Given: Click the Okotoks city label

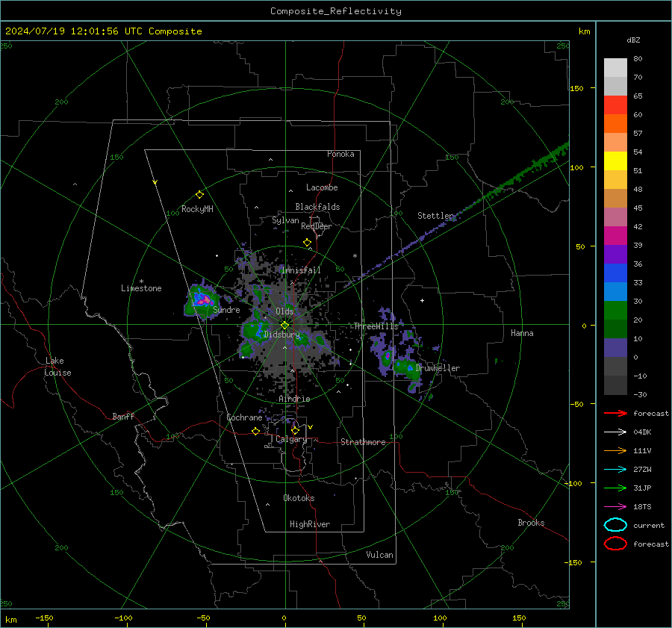Looking at the screenshot, I should click(x=299, y=498).
